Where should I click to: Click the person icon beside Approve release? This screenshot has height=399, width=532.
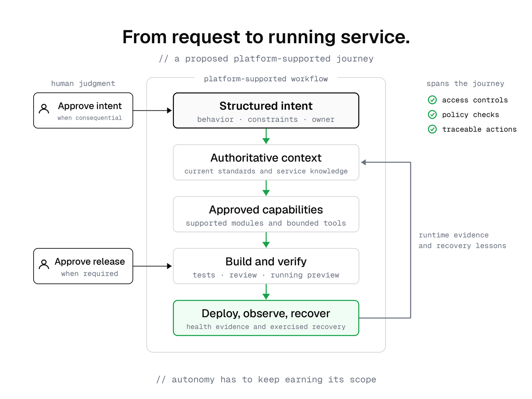point(44,264)
